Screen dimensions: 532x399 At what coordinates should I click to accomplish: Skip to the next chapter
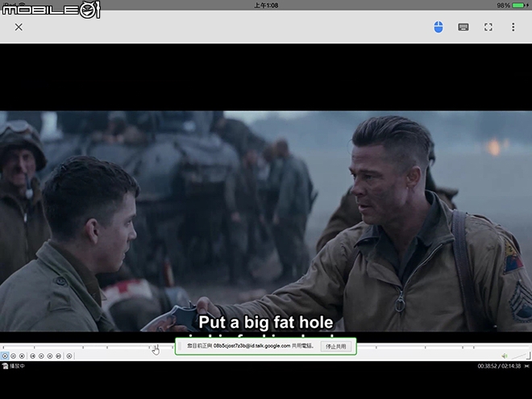point(58,356)
